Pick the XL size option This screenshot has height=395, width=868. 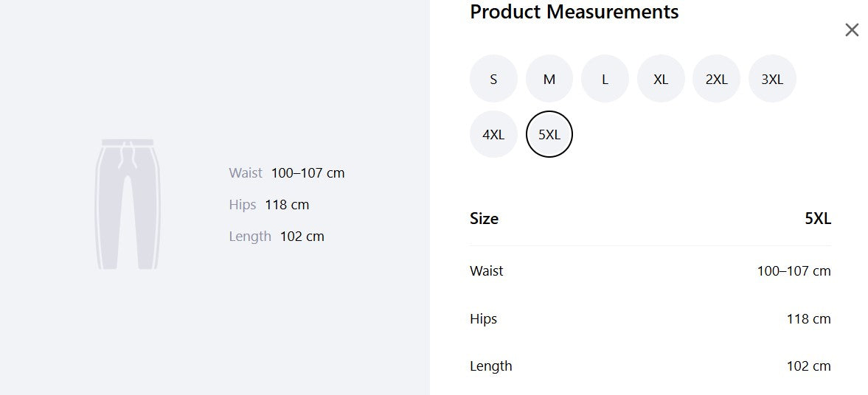pos(661,79)
